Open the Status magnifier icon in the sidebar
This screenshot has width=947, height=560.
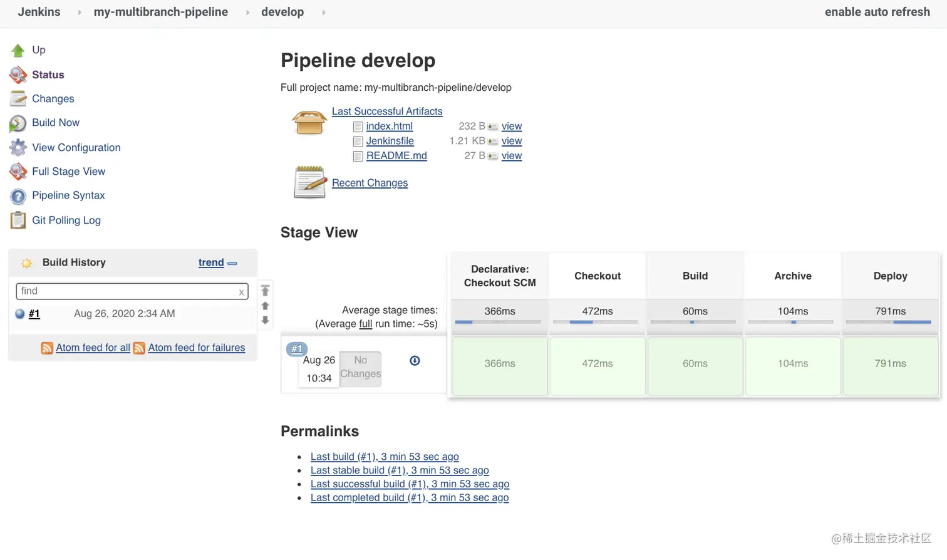tap(18, 75)
